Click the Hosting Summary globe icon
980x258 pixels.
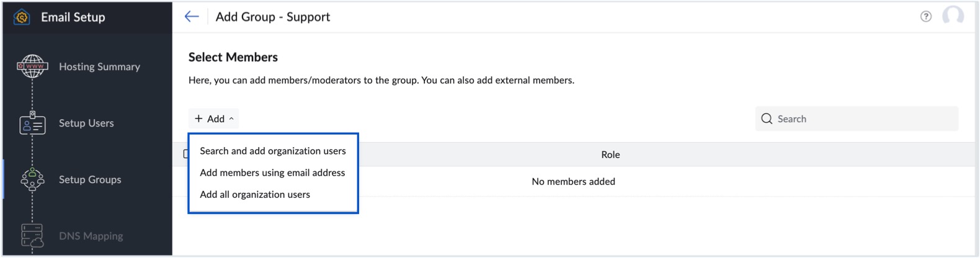pos(32,66)
